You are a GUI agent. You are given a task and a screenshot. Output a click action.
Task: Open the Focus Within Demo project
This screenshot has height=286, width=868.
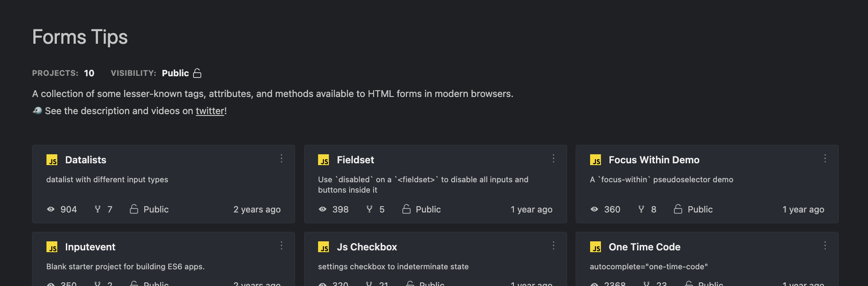(654, 160)
